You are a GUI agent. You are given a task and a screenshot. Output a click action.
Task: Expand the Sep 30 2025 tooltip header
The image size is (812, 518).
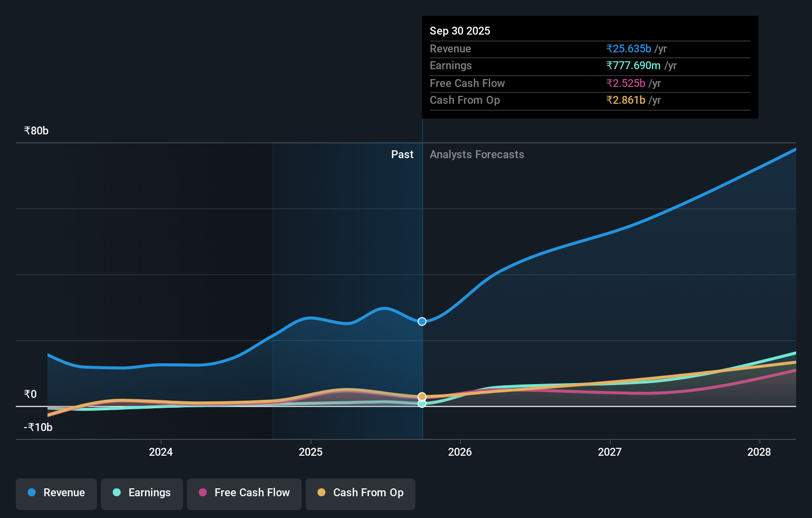coord(460,31)
